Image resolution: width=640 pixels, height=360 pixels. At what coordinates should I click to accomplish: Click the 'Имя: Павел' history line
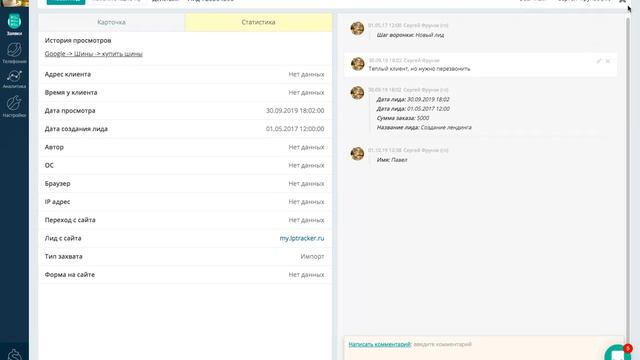point(392,160)
